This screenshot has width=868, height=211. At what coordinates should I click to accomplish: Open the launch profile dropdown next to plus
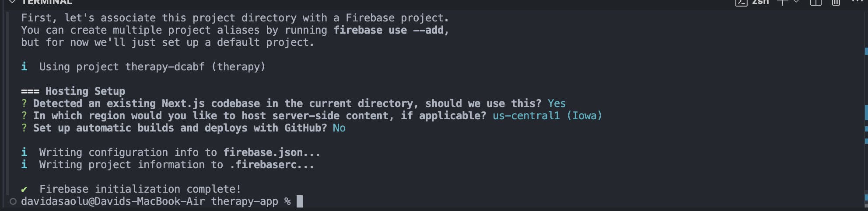point(796,2)
